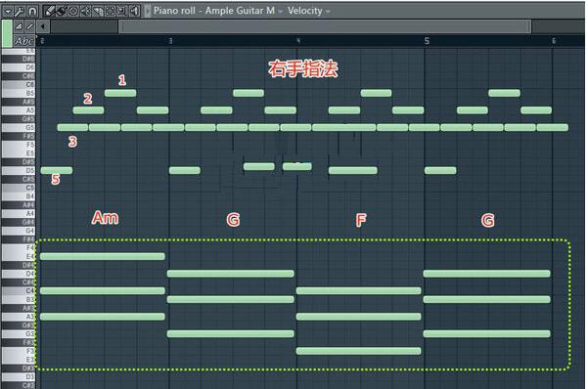
Task: Open the Ample Guitar M channel dropdown
Action: pos(281,12)
